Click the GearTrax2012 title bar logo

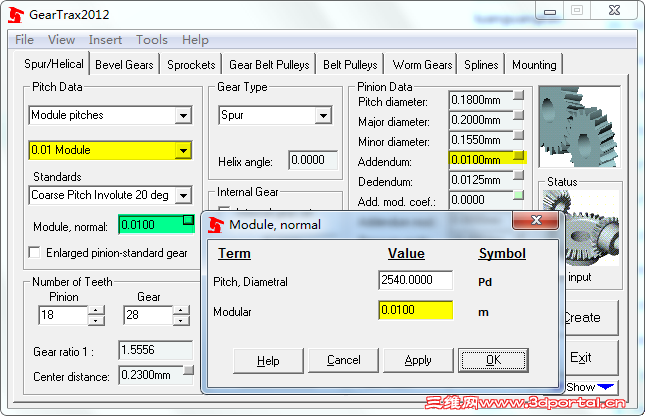pos(16,15)
